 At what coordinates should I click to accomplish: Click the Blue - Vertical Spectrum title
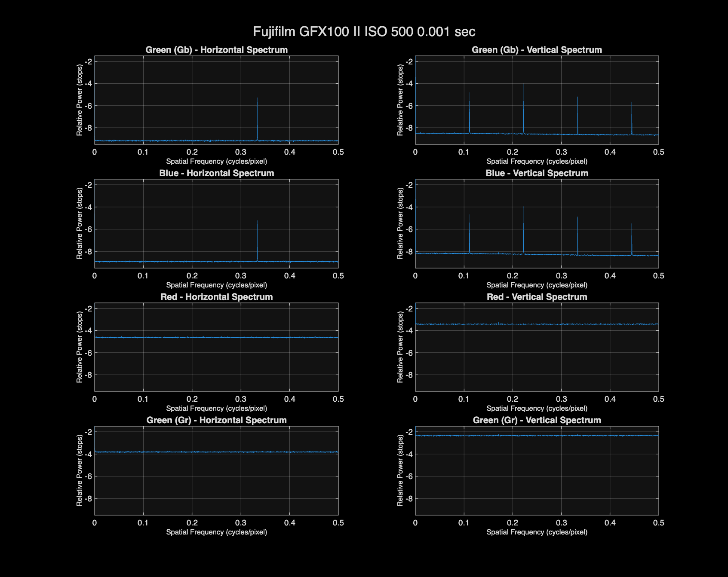tap(537, 173)
